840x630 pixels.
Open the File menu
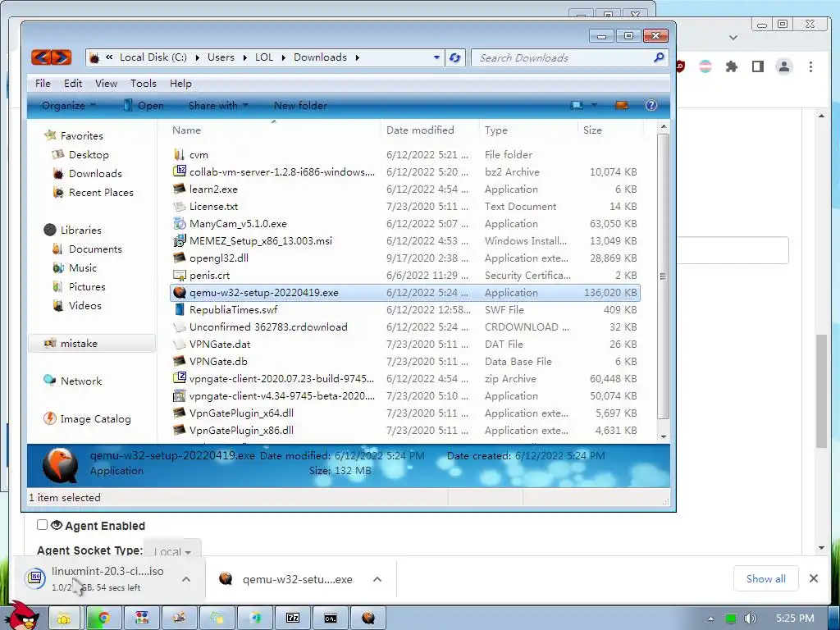coord(43,84)
